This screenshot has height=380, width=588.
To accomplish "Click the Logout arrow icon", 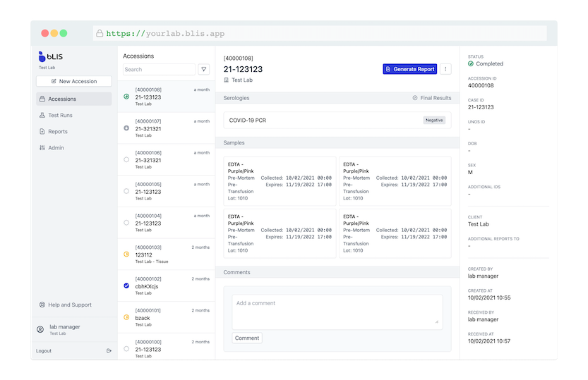I will 109,350.
